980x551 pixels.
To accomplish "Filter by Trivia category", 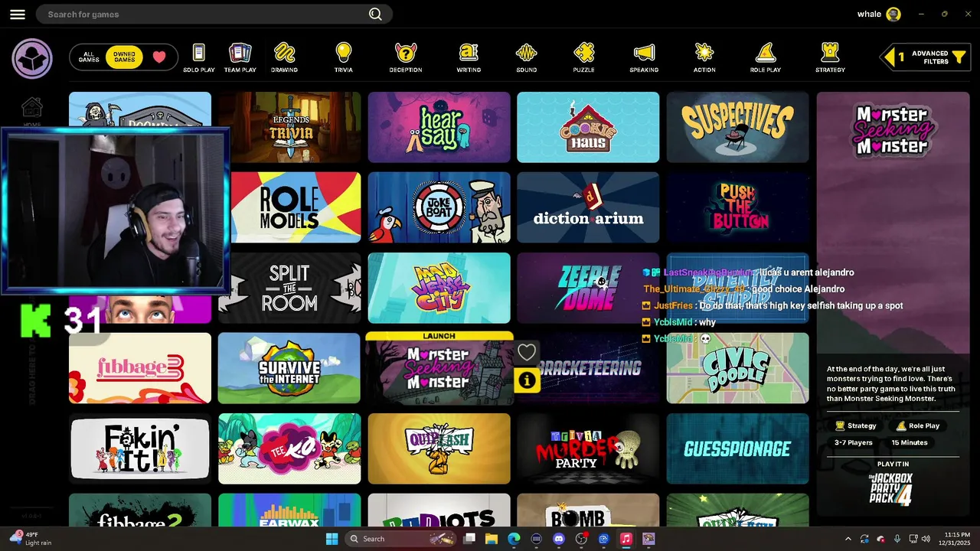I will [344, 58].
